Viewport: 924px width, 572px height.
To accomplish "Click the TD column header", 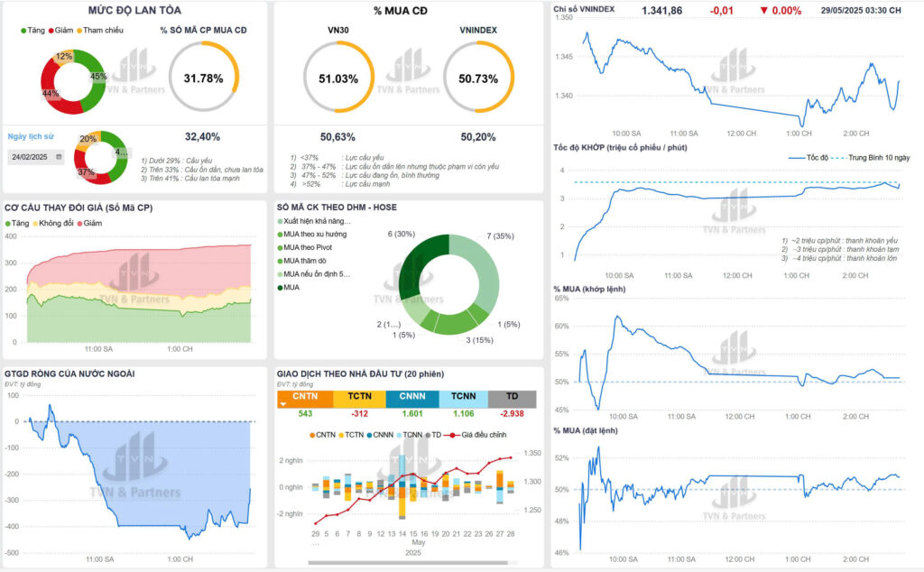I will point(512,397).
